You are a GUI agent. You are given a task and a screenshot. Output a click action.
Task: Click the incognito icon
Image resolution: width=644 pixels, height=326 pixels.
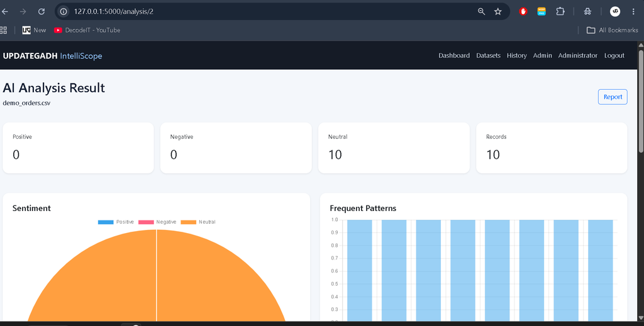pos(588,11)
